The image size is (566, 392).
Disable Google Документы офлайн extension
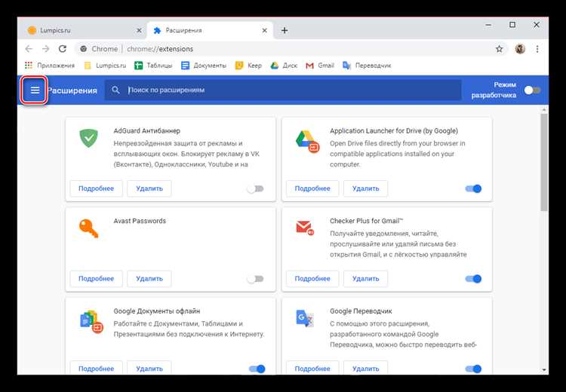tap(257, 369)
